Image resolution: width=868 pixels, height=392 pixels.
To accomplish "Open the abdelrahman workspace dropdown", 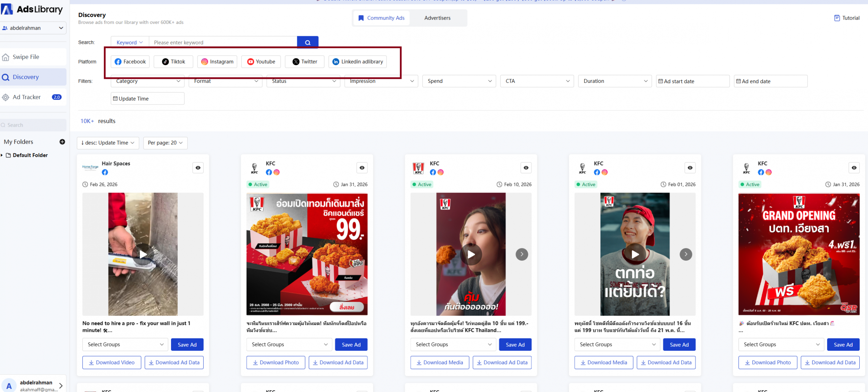I will (x=33, y=28).
